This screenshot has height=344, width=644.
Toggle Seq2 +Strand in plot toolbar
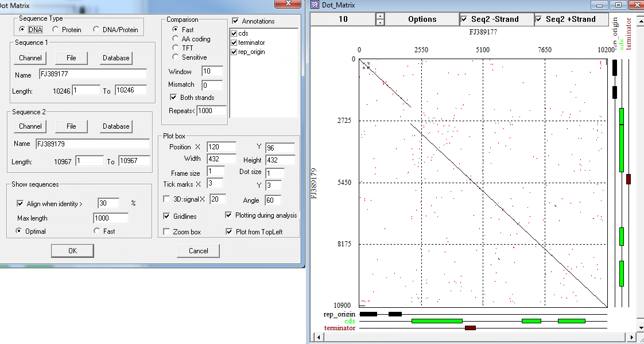click(x=538, y=20)
